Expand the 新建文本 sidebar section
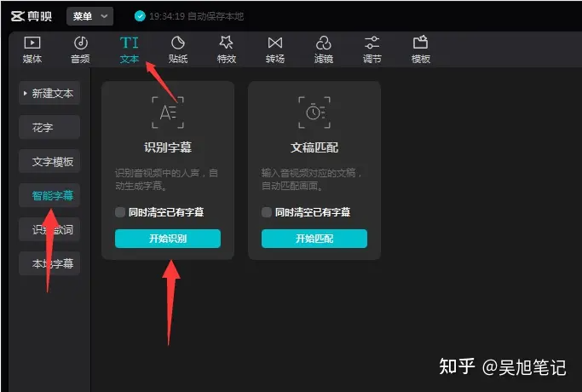This screenshot has height=392, width=582. (x=49, y=94)
